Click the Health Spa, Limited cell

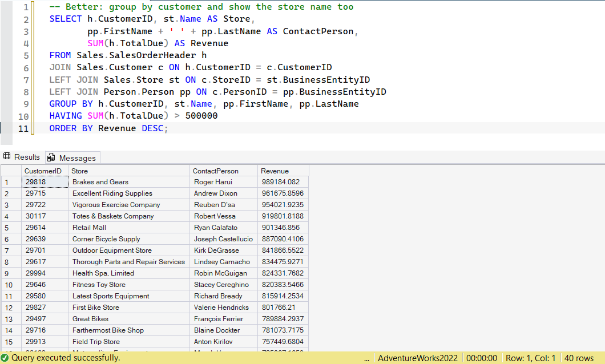point(129,273)
